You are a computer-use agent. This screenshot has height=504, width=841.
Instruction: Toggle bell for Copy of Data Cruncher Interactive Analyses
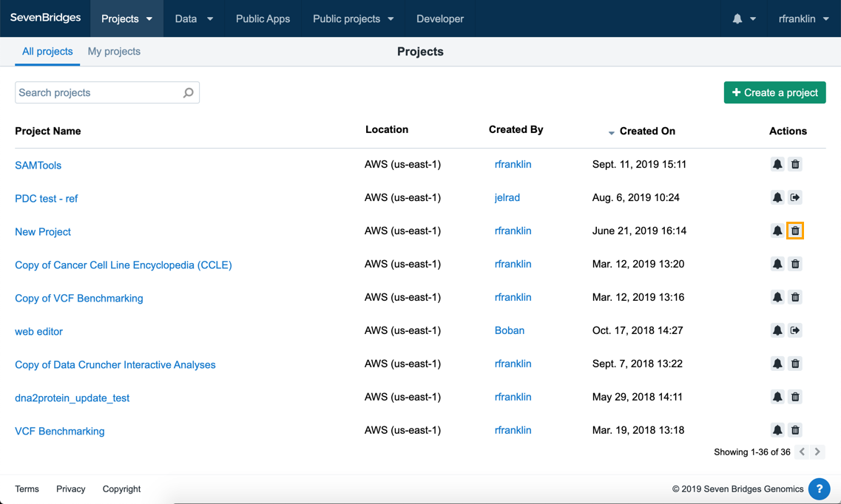click(x=777, y=364)
